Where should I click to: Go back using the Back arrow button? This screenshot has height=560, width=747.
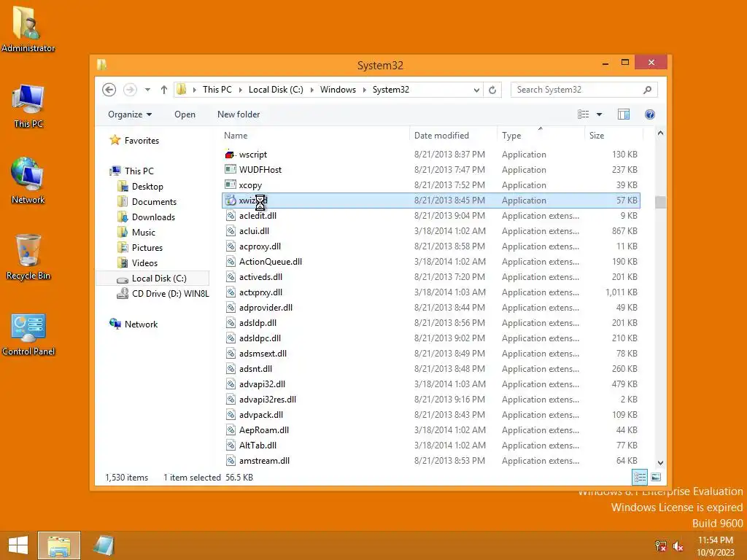pos(109,90)
